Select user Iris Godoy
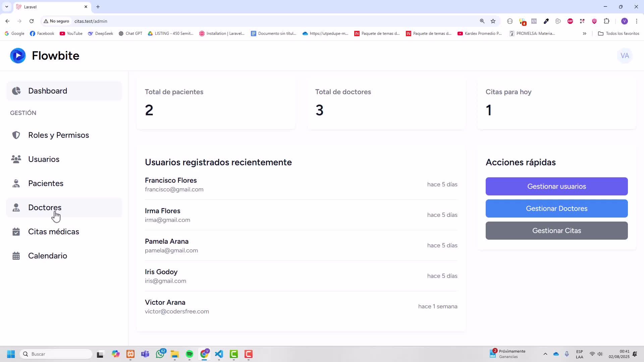 [x=161, y=272]
